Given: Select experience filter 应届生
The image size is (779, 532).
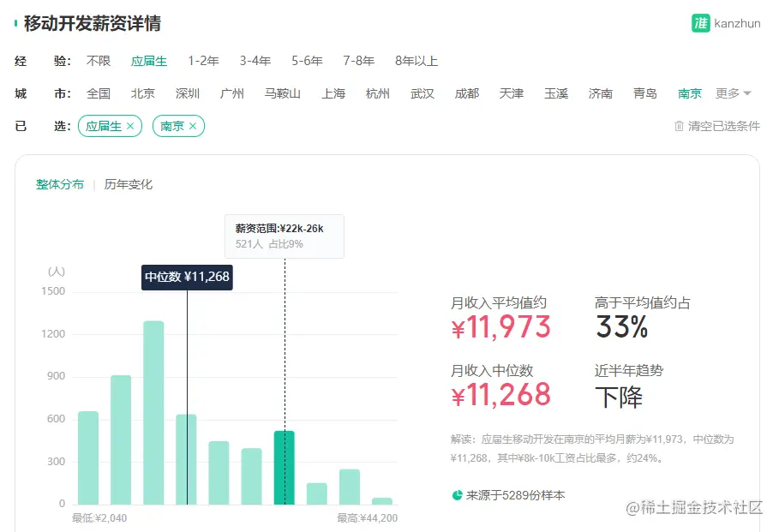Looking at the screenshot, I should [x=149, y=61].
